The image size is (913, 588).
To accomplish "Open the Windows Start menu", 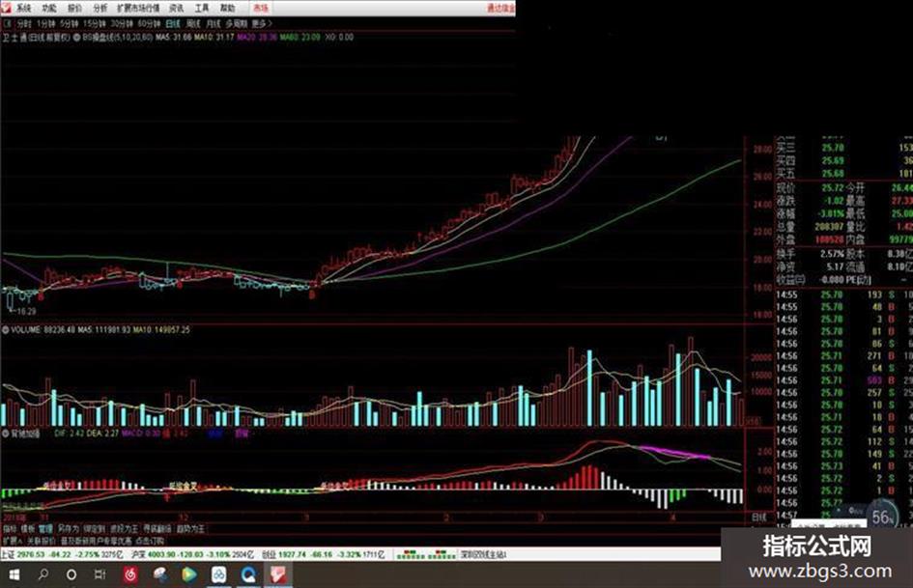I will [14, 574].
